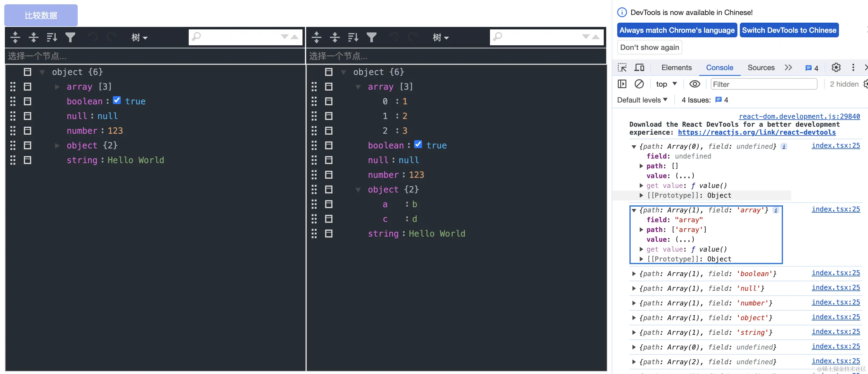
Task: Click clear console icon
Action: pyautogui.click(x=639, y=84)
